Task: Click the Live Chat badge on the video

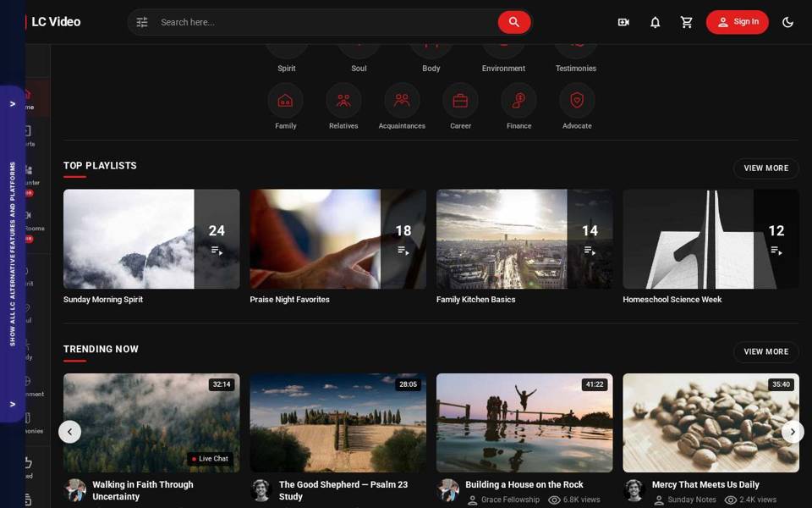Action: click(211, 459)
